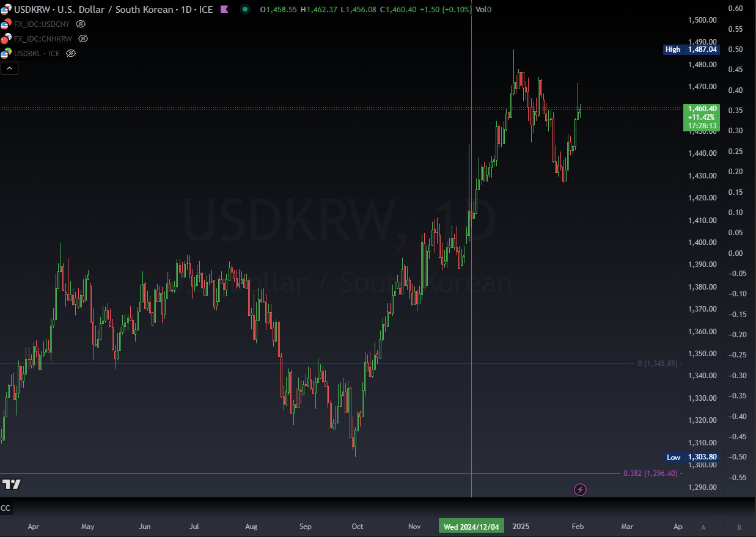Click the TradingView logo on the chart
The image size is (756, 537).
coord(11,484)
